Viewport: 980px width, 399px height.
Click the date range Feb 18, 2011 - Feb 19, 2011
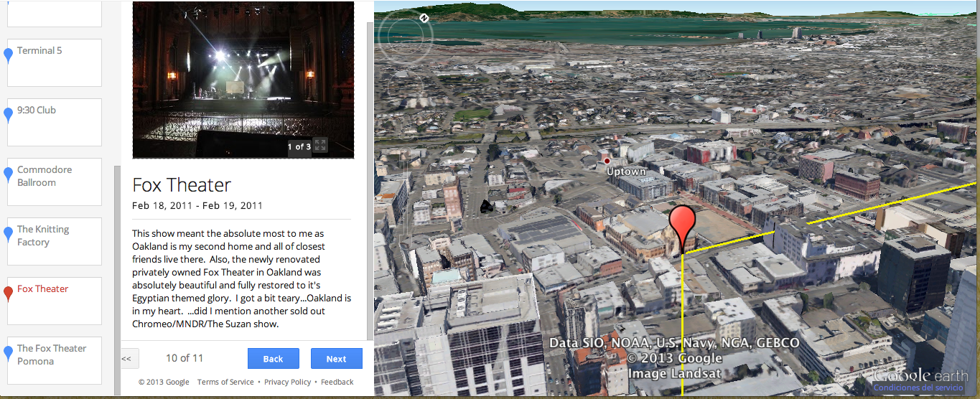coord(197,206)
